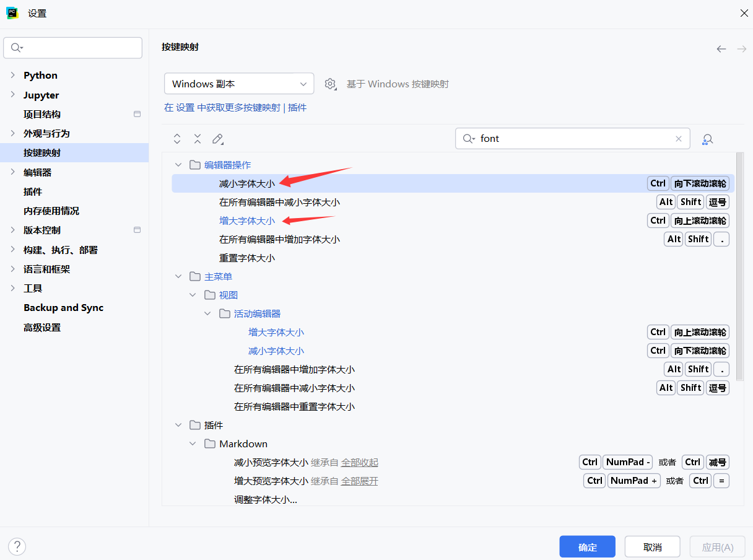This screenshot has height=560, width=753.
Task: Open the 插件 link under keymap dropdown
Action: (297, 108)
